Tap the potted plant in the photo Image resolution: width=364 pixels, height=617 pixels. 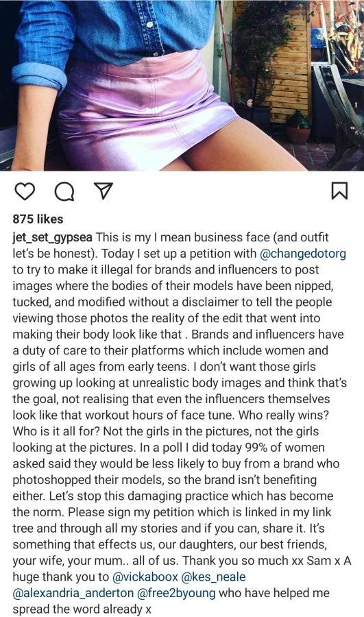click(298, 128)
